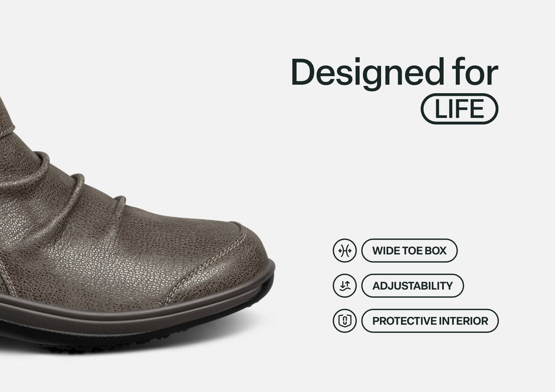
Task: Open the PROTECTIVE INTERIOR pill
Action: [x=430, y=321]
